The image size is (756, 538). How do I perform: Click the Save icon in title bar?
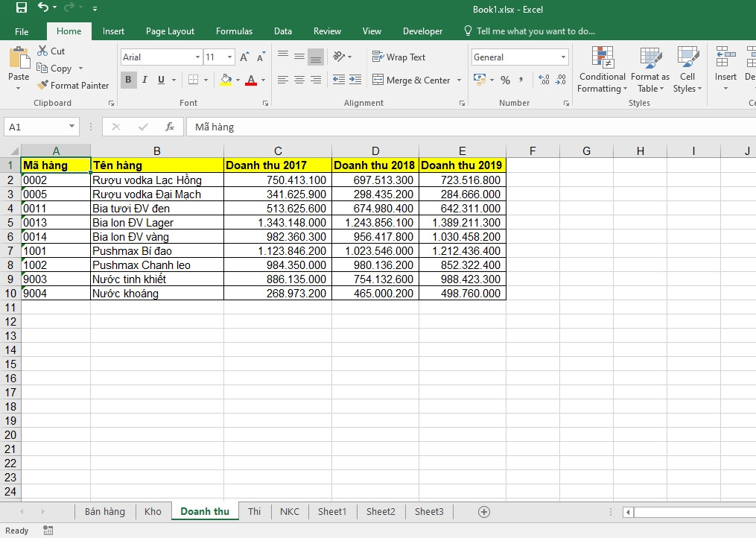(x=21, y=8)
